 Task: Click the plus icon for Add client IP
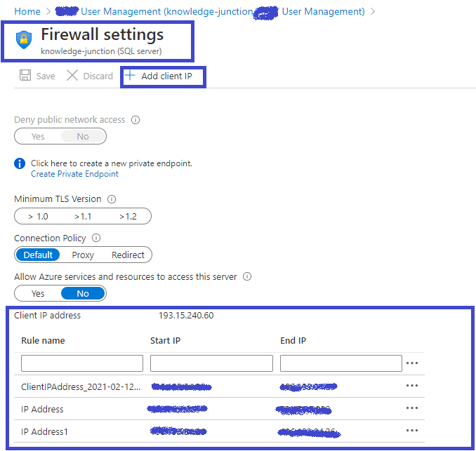tap(130, 75)
